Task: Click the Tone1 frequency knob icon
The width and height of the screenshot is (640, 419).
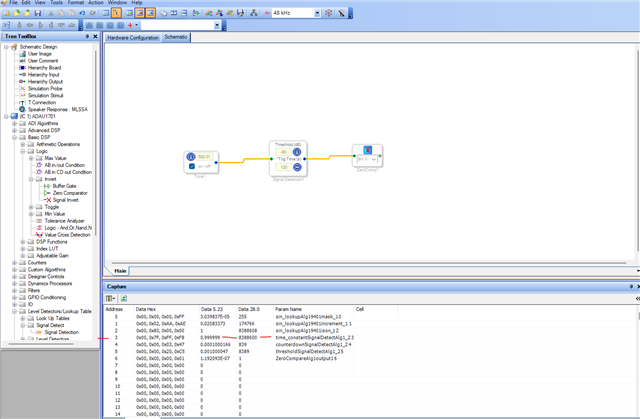Action: coord(191,157)
